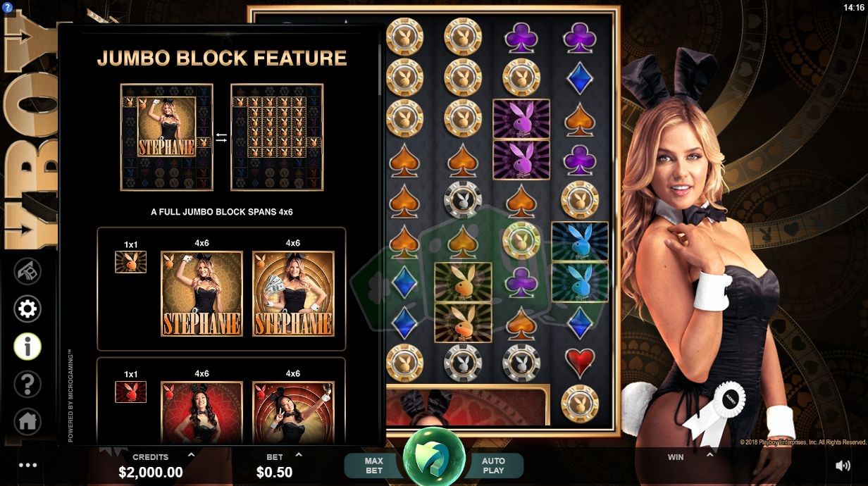Select the paytable info icon
Screen dimensions: 868x486
click(28, 347)
